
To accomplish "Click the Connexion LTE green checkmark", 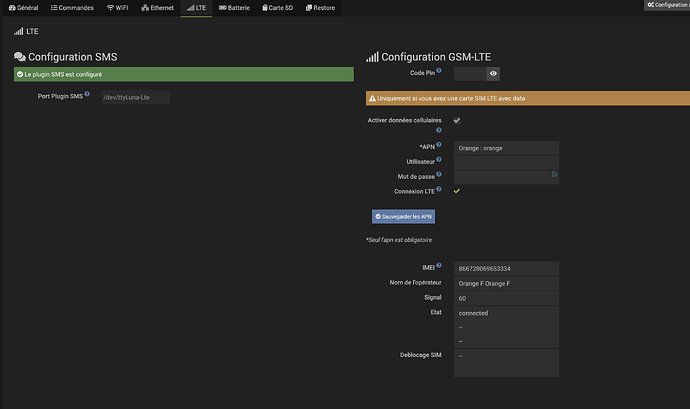I will point(457,191).
